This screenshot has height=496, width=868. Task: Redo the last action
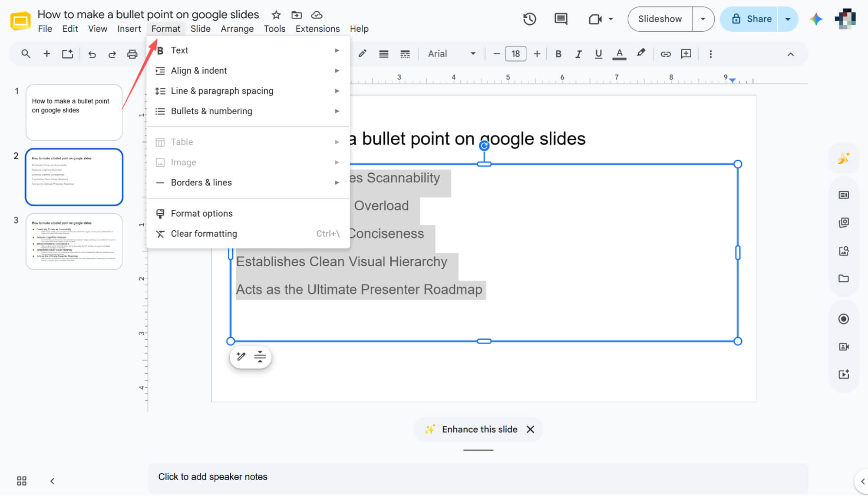click(x=112, y=54)
